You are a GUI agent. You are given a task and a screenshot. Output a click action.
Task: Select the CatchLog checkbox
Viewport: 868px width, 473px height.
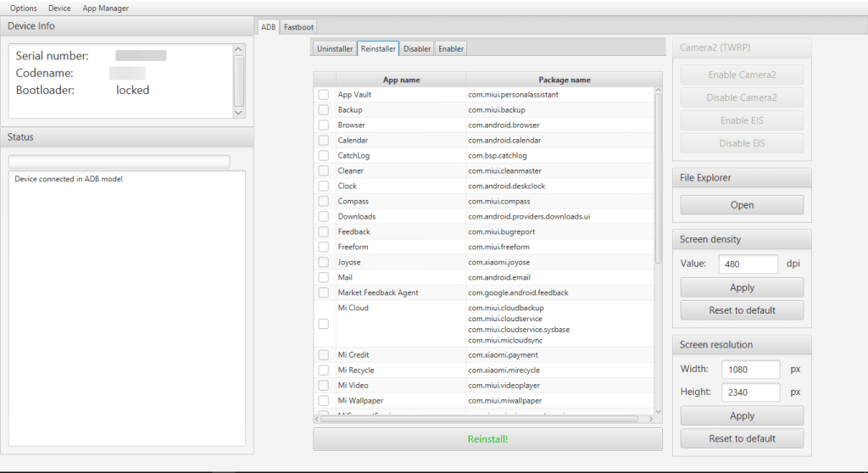pyautogui.click(x=324, y=156)
